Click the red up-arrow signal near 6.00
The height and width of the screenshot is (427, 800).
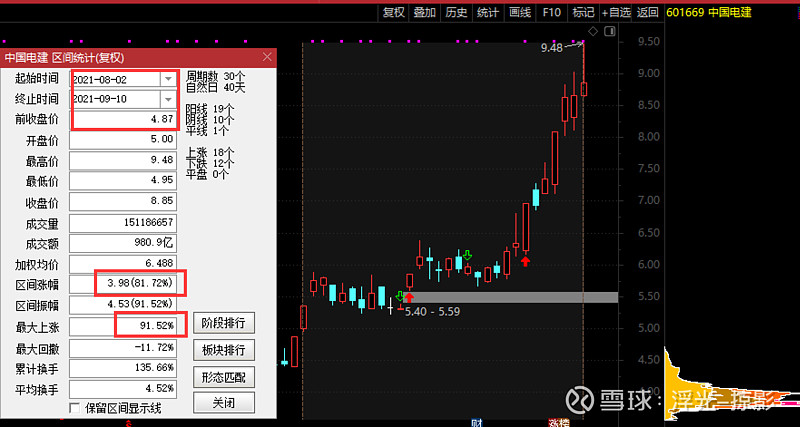point(526,261)
